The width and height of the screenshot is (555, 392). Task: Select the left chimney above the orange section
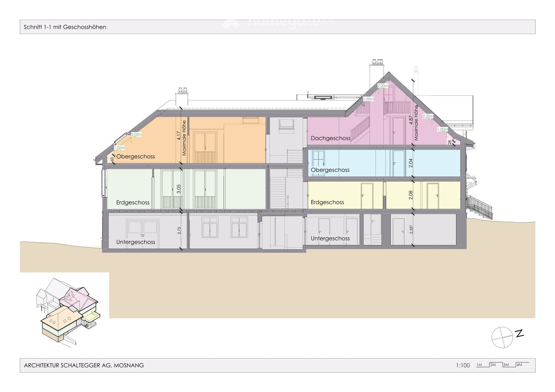182,97
